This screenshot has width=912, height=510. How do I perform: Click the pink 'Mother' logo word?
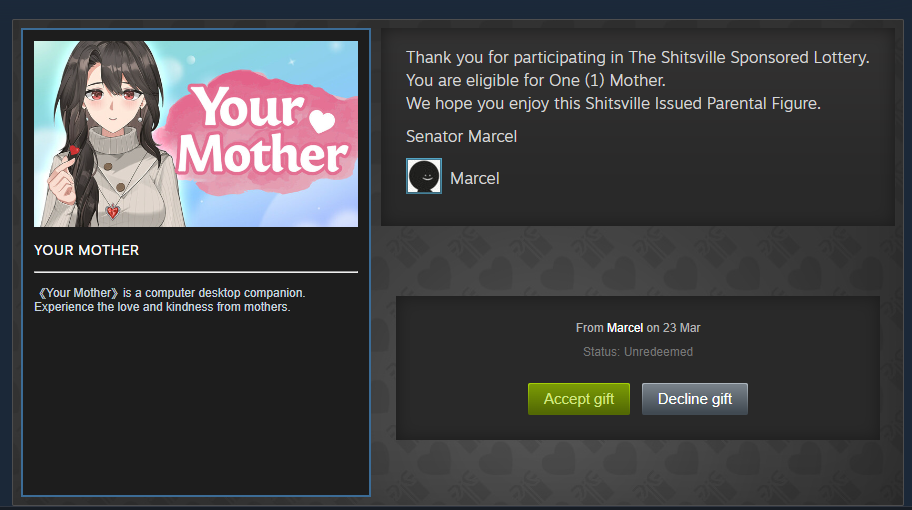click(x=262, y=154)
